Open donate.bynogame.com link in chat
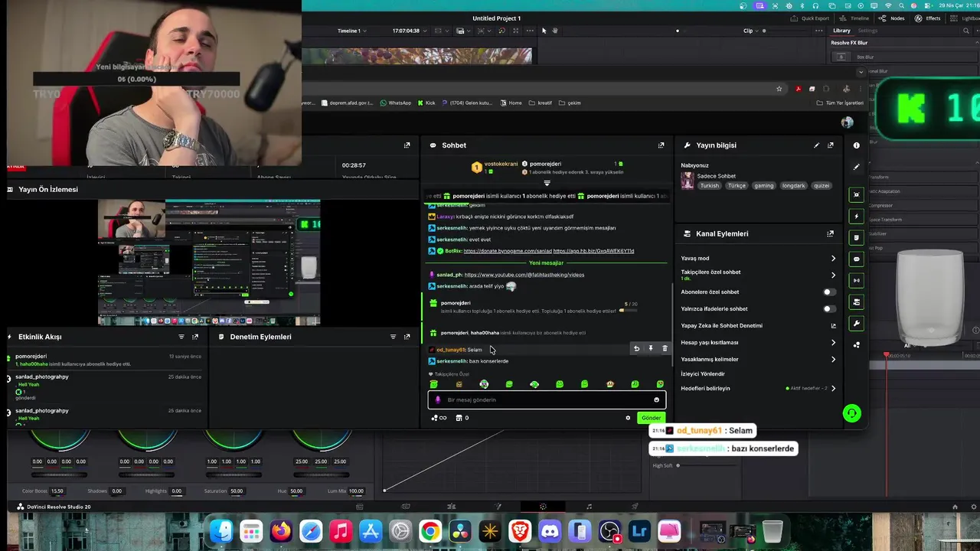The width and height of the screenshot is (980, 551). 507,251
